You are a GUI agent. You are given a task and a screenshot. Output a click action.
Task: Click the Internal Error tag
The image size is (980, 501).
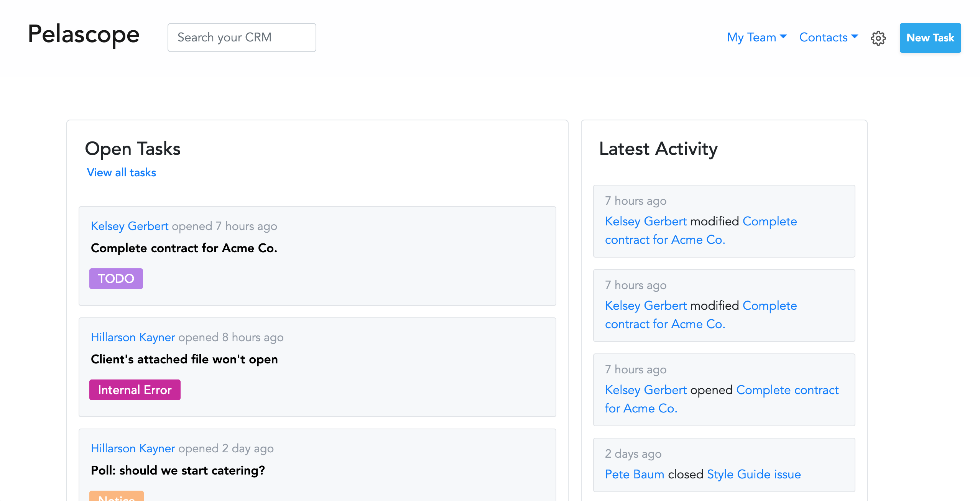135,390
